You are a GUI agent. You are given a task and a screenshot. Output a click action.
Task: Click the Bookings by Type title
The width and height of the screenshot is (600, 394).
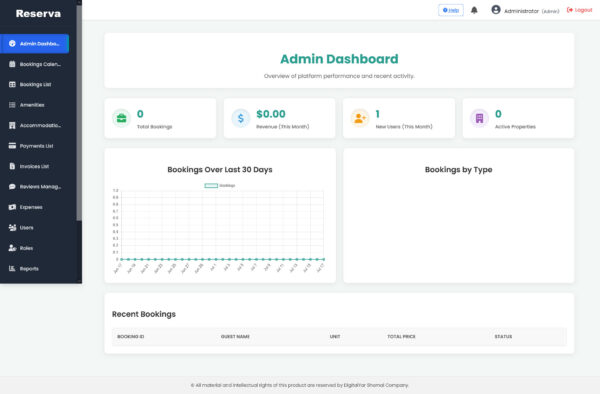(458, 169)
